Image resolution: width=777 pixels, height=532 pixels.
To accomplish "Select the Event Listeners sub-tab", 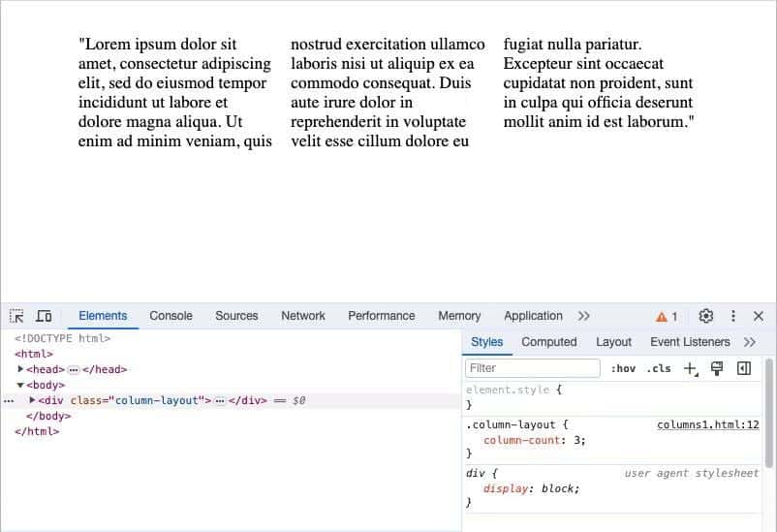I will [x=690, y=342].
